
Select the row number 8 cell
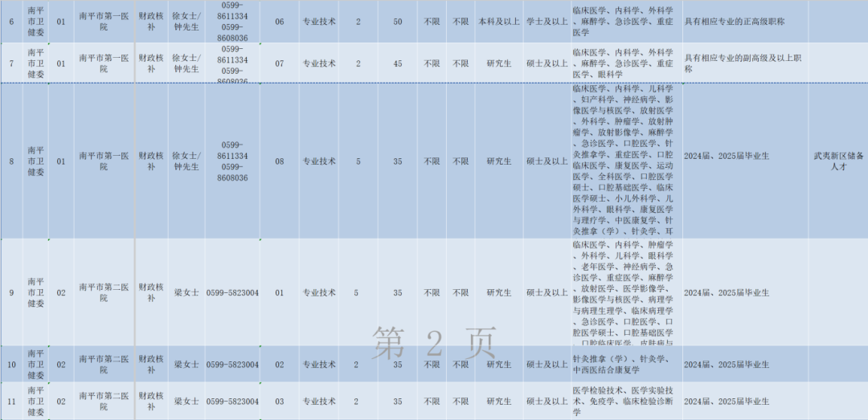tap(11, 161)
